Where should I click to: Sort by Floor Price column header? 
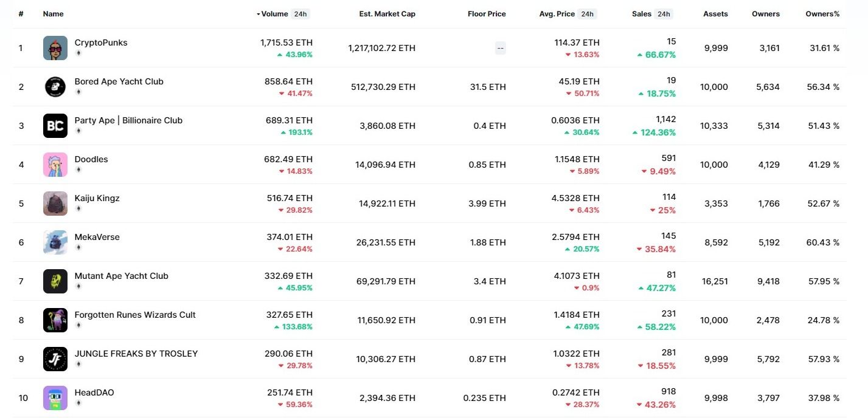pos(487,14)
